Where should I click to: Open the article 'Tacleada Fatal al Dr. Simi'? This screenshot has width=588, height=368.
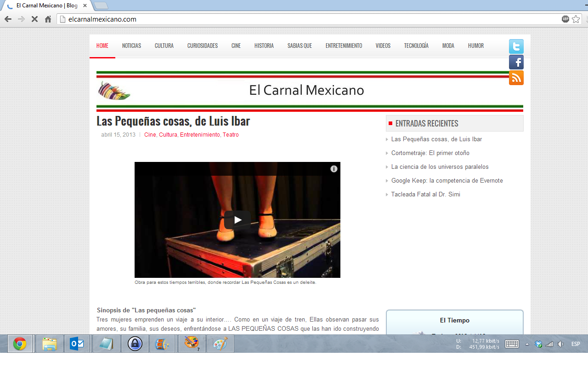[425, 194]
